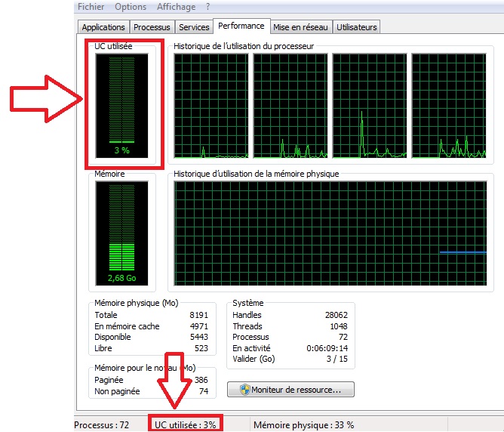Screen dimensions: 504x432
Task: Click the Mémoire physique 33 % status text
Action: click(304, 425)
